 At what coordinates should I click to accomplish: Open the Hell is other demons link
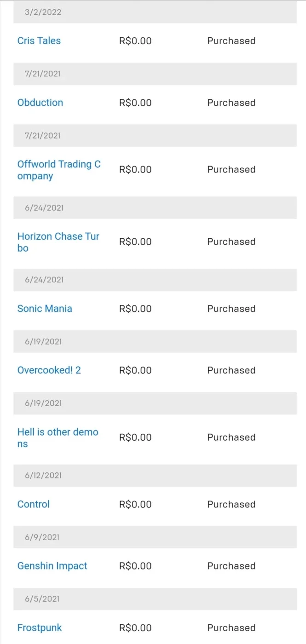58,437
